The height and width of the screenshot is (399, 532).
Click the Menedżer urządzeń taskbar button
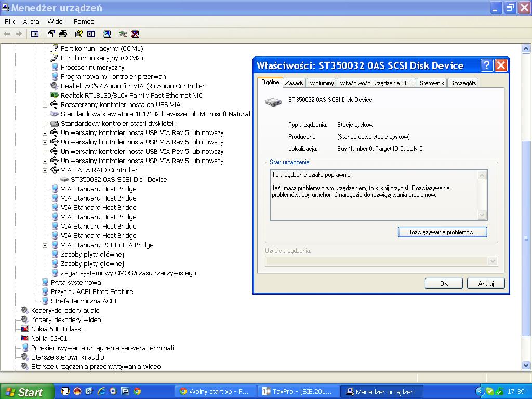click(381, 392)
